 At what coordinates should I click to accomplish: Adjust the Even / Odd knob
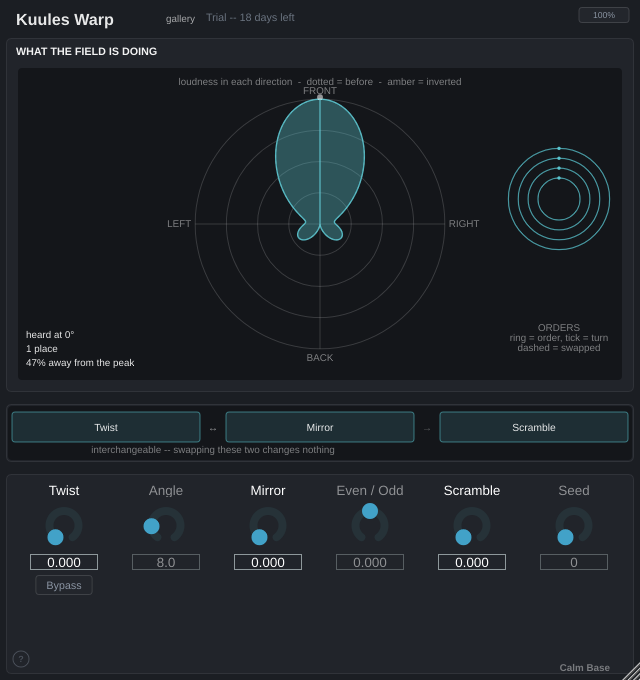[369, 523]
